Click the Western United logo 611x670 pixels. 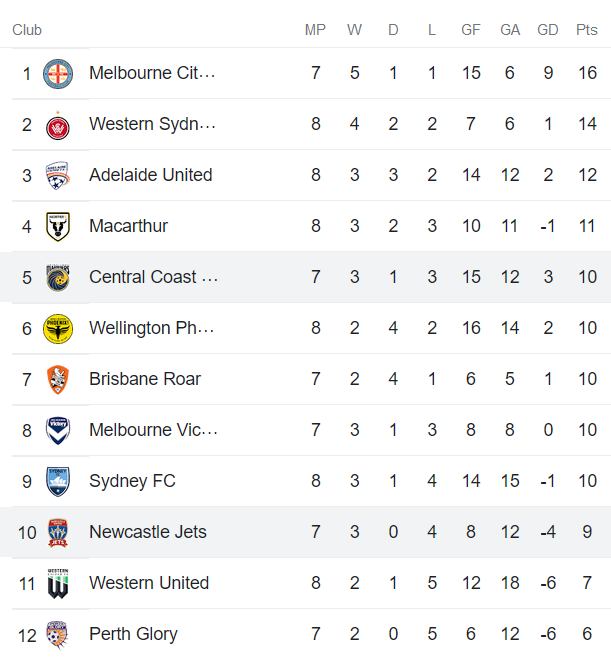[x=58, y=583]
